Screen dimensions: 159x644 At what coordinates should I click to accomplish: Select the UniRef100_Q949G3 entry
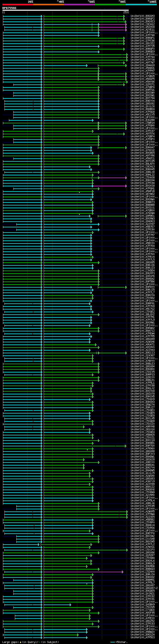pyautogui.click(x=143, y=221)
